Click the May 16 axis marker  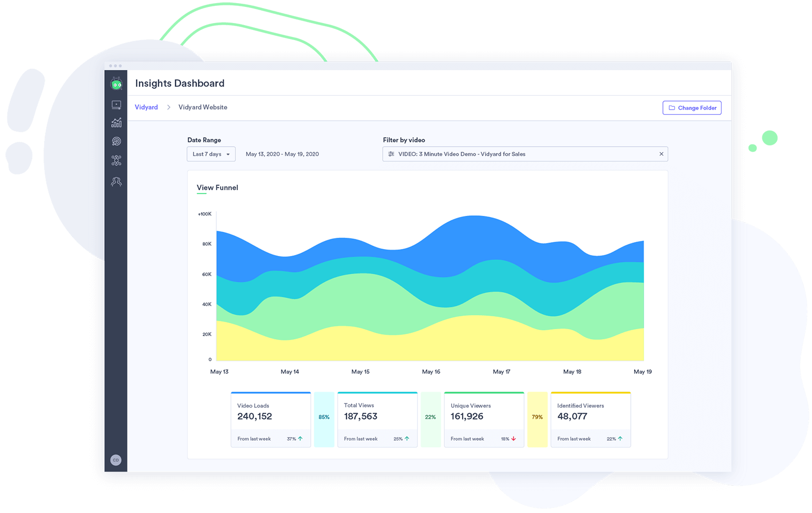[431, 371]
